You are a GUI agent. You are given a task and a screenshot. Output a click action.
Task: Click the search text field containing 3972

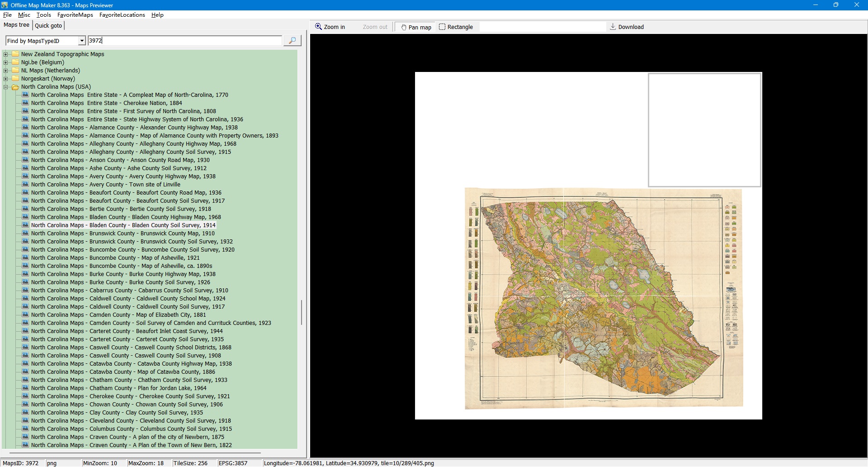coord(184,41)
